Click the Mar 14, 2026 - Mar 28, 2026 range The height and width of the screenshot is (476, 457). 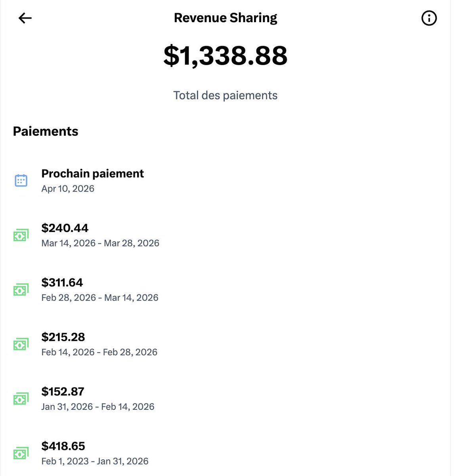coord(100,243)
